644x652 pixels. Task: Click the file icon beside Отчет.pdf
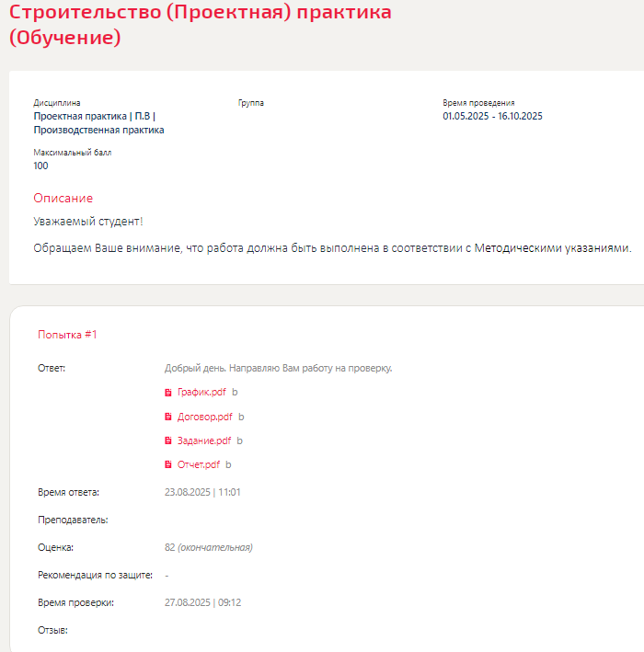coord(168,465)
